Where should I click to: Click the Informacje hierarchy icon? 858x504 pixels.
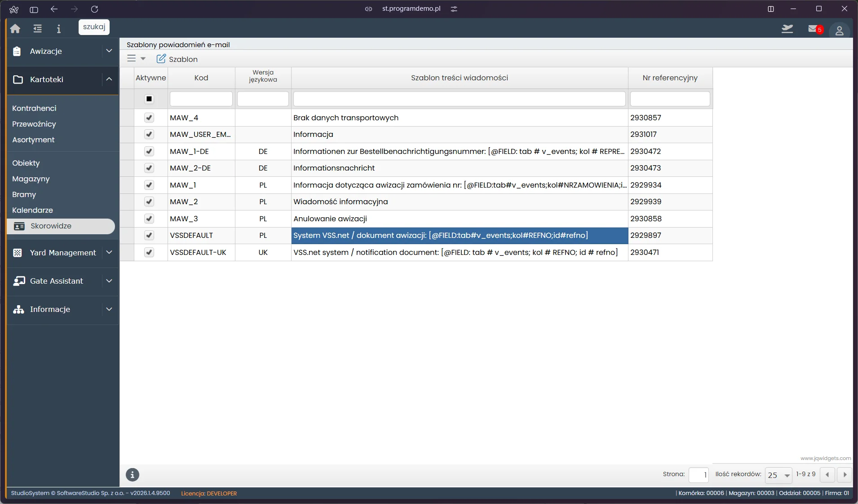[x=18, y=309]
